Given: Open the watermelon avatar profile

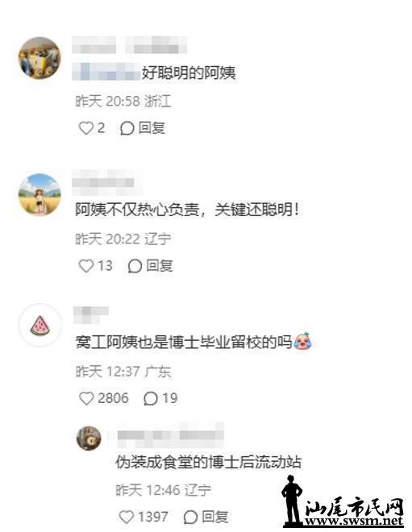Looking at the screenshot, I should pos(40,325).
